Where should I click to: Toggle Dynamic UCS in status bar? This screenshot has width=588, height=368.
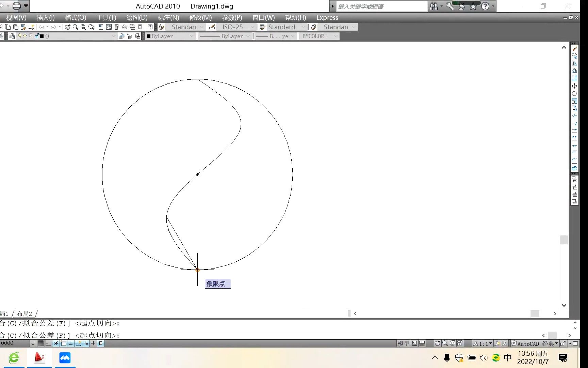(x=78, y=343)
